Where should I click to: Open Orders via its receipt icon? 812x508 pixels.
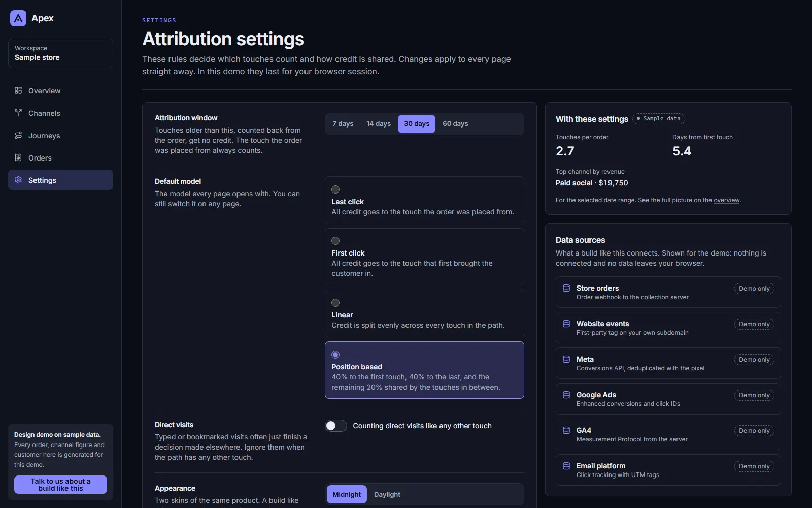pyautogui.click(x=18, y=157)
